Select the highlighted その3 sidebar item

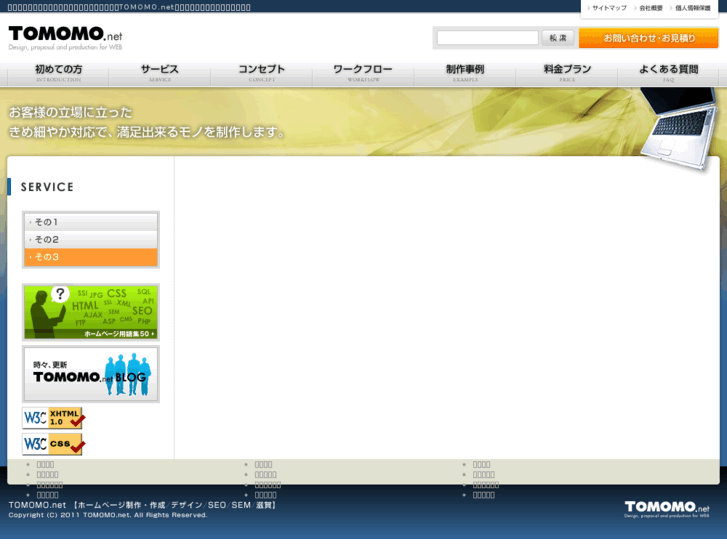[x=91, y=257]
